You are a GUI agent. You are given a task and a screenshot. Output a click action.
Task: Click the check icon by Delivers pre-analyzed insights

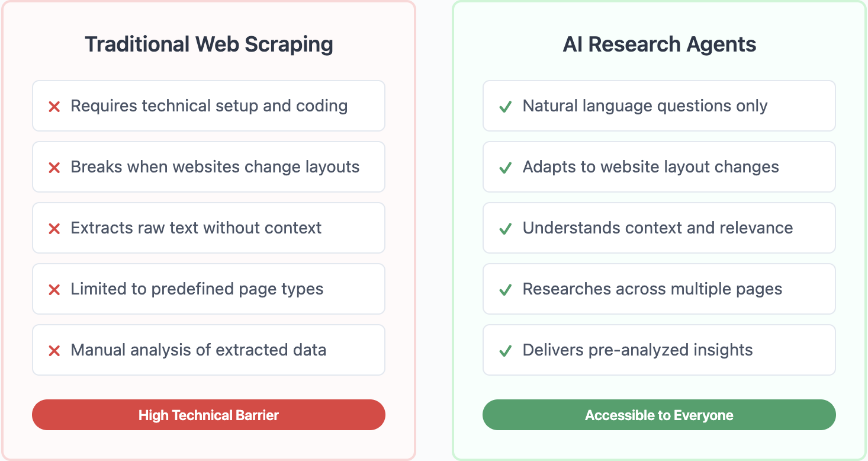click(x=506, y=351)
